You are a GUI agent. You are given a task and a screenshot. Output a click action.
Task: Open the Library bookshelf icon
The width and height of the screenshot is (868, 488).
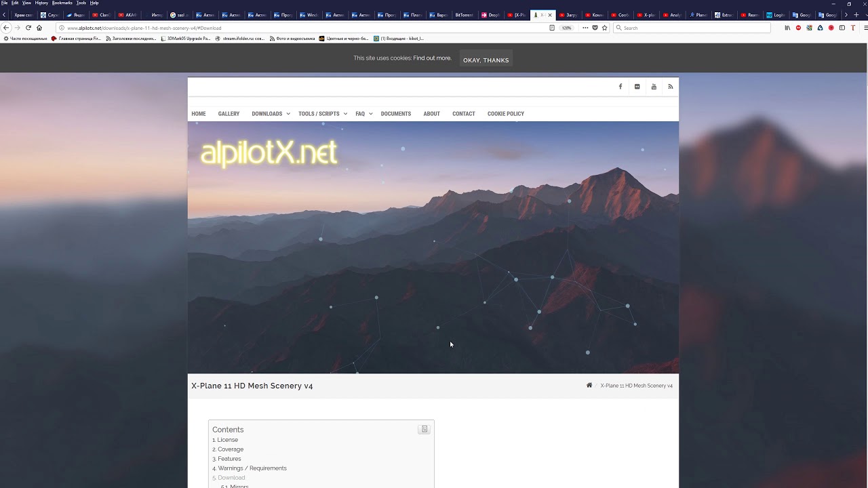(x=787, y=28)
